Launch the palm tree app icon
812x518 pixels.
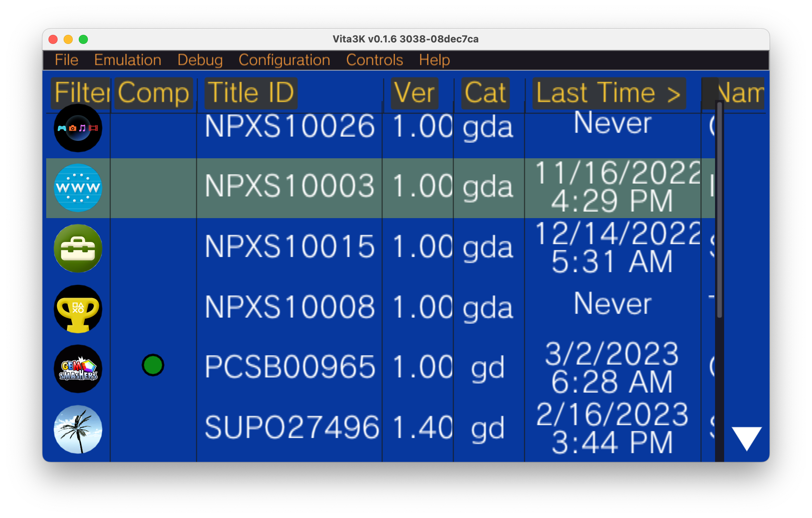click(x=78, y=429)
